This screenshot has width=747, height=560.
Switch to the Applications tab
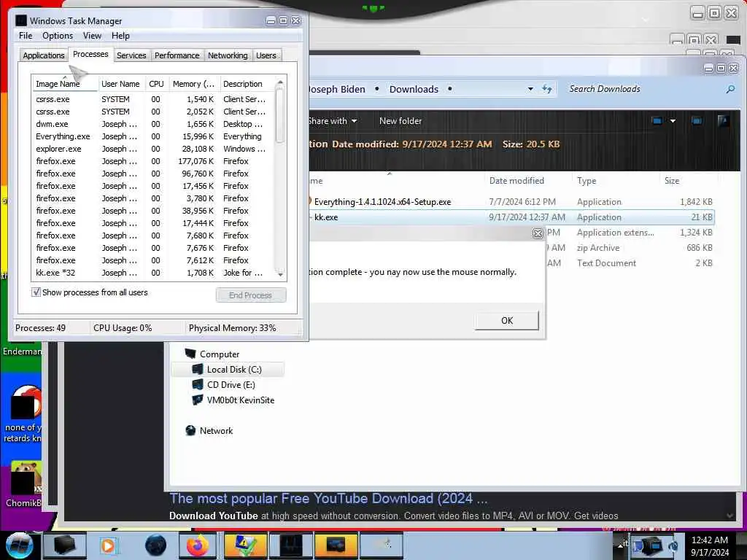click(43, 55)
